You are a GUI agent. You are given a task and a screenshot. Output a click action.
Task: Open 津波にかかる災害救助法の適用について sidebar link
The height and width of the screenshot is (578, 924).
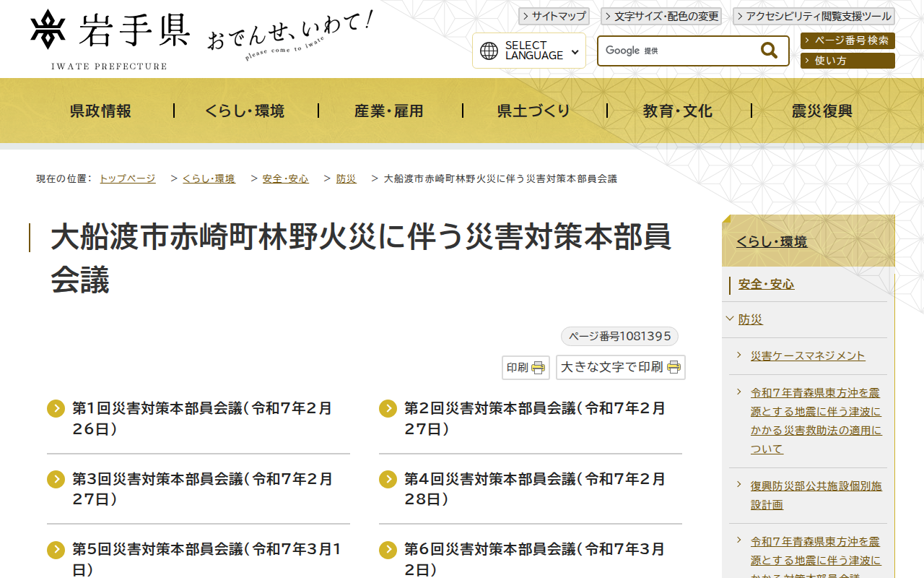click(816, 421)
